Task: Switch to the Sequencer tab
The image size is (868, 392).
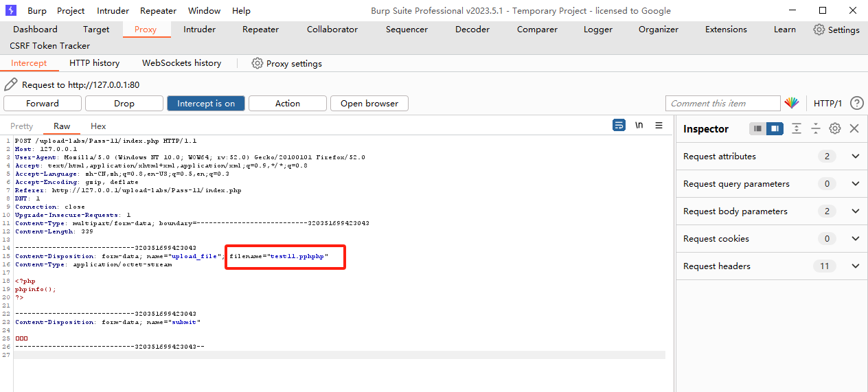Action: pos(407,30)
